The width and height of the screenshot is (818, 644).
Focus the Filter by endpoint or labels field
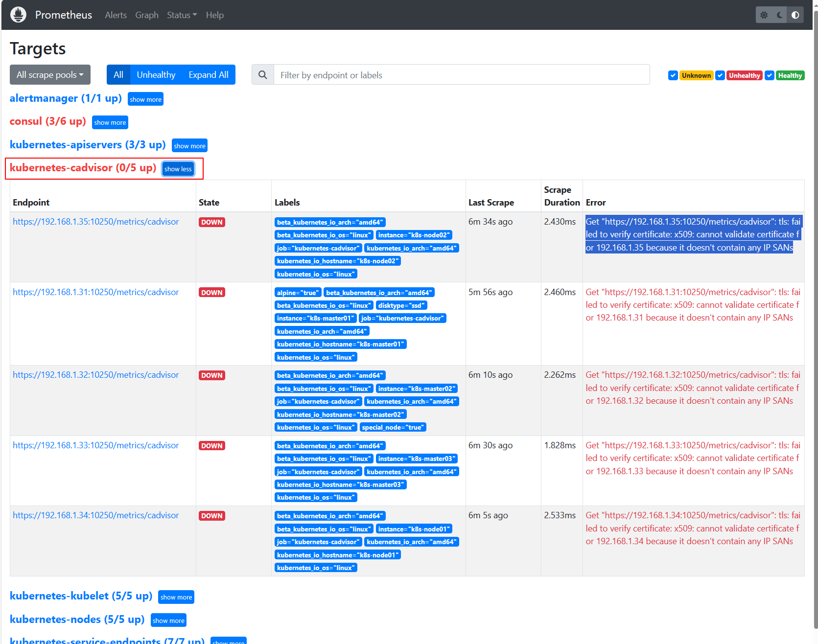[462, 75]
